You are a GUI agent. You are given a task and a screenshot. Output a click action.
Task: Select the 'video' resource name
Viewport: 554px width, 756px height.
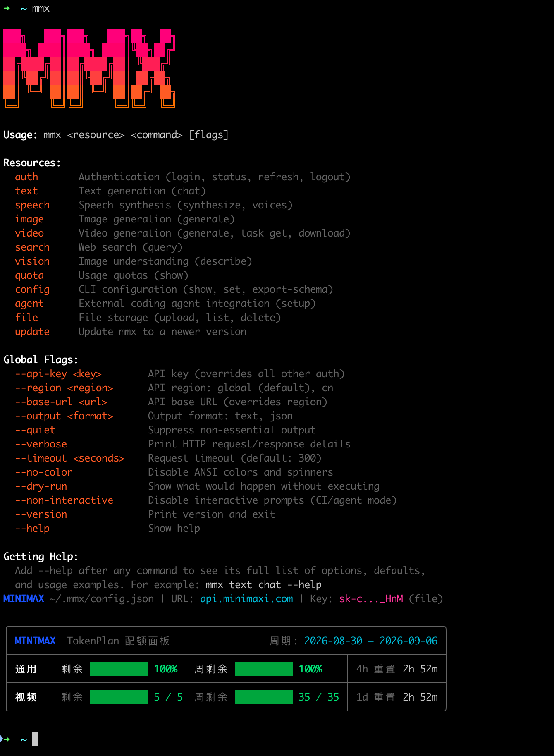pyautogui.click(x=29, y=233)
